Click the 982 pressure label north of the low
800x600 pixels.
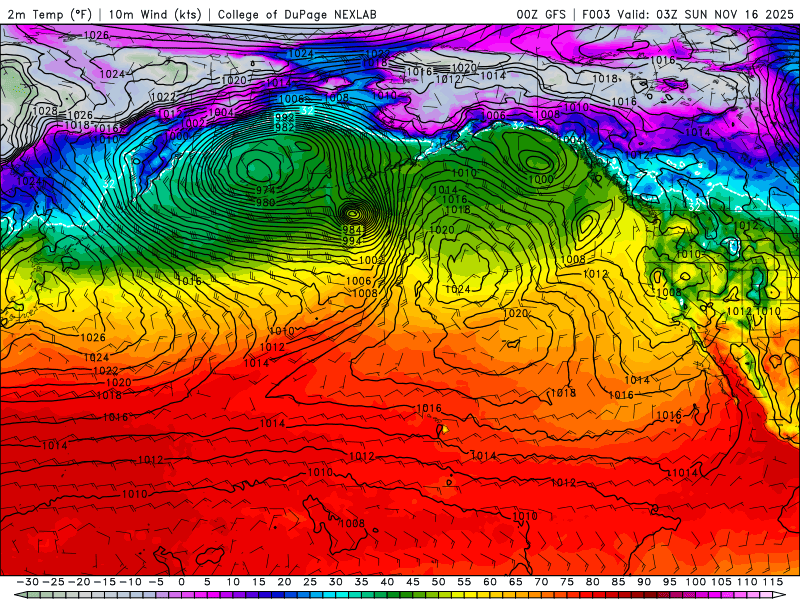click(x=284, y=127)
